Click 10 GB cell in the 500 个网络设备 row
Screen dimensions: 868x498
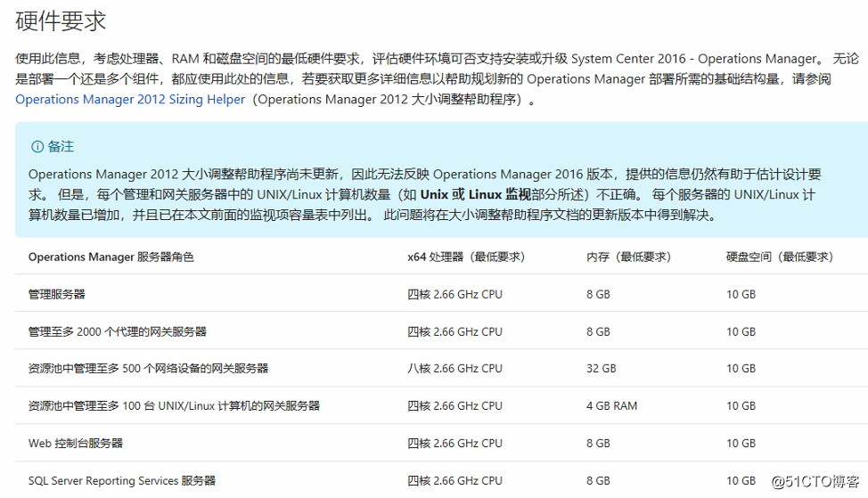click(x=741, y=369)
